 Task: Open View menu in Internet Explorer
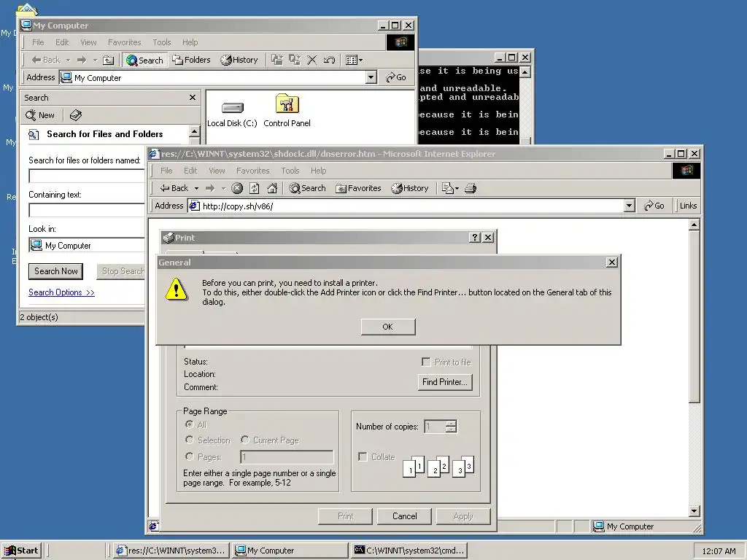point(216,171)
